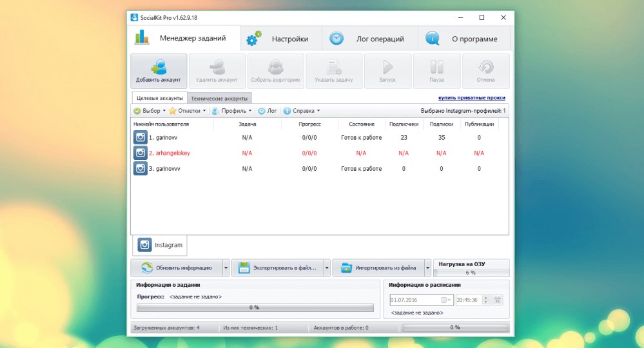Expand the Обновить информацию dropdown arrow
The width and height of the screenshot is (644, 348).
(226, 268)
